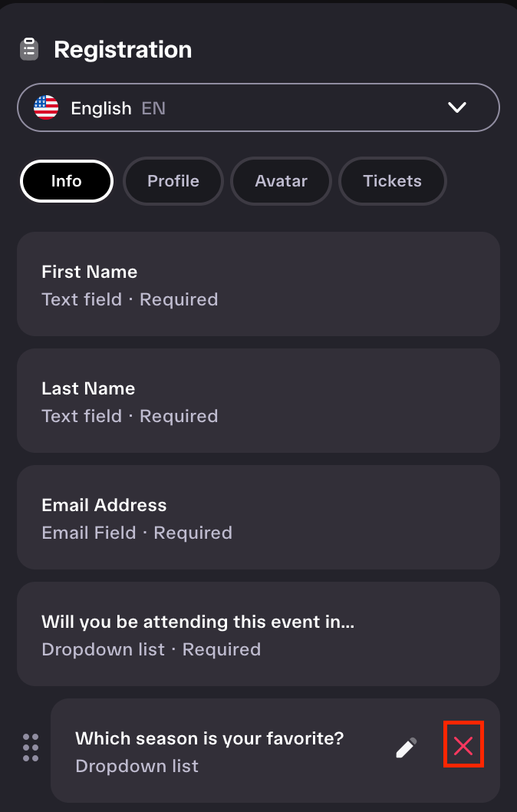Open the Email Address field card
The width and height of the screenshot is (517, 812).
tap(258, 517)
